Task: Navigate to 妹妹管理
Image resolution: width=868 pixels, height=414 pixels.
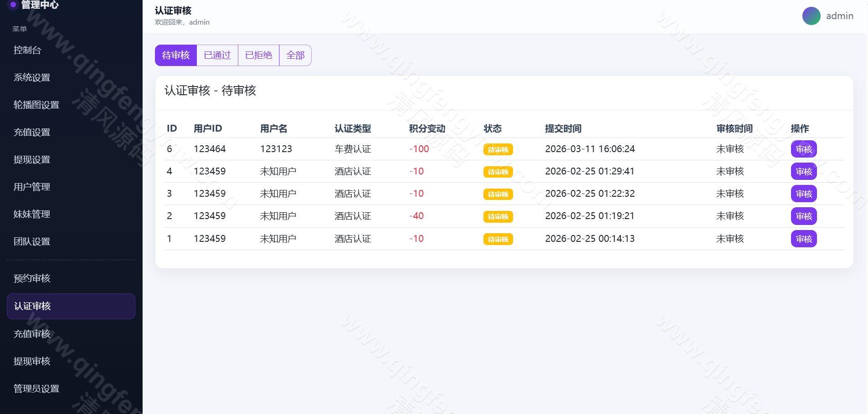Action: [x=71, y=214]
